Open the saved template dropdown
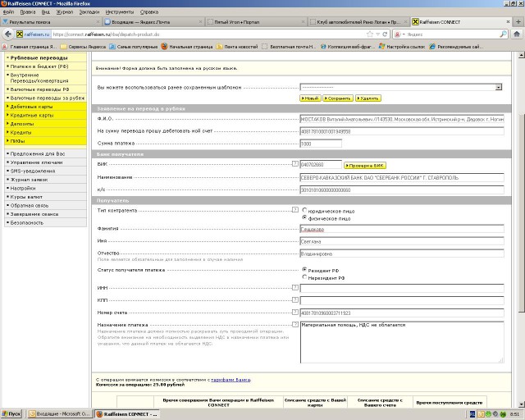This screenshot has width=525, height=420. [x=499, y=88]
